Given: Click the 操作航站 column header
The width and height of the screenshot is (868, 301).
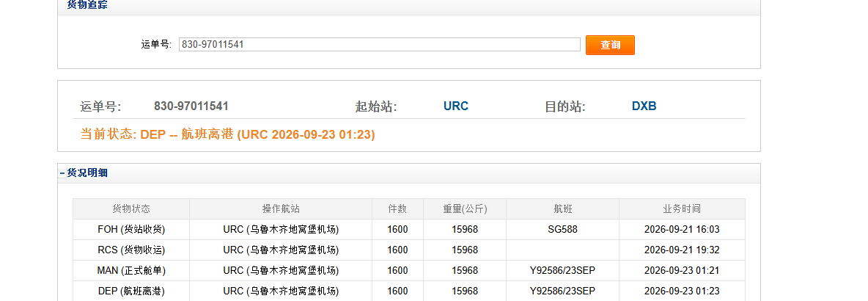Looking at the screenshot, I should tap(281, 209).
